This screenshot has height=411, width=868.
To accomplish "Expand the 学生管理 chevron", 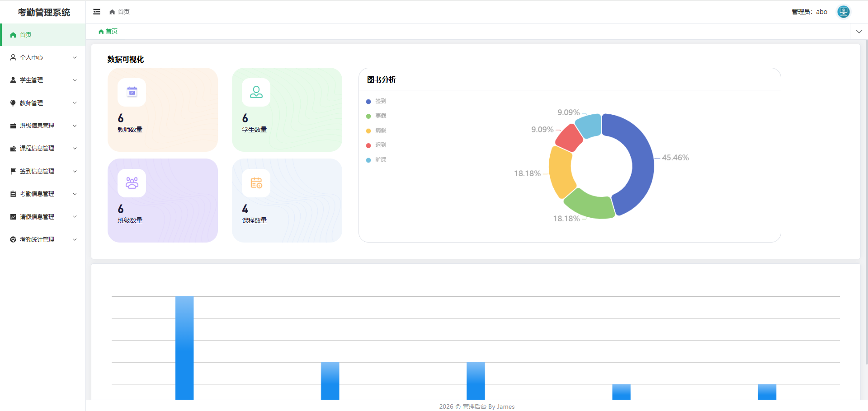I will coord(75,80).
